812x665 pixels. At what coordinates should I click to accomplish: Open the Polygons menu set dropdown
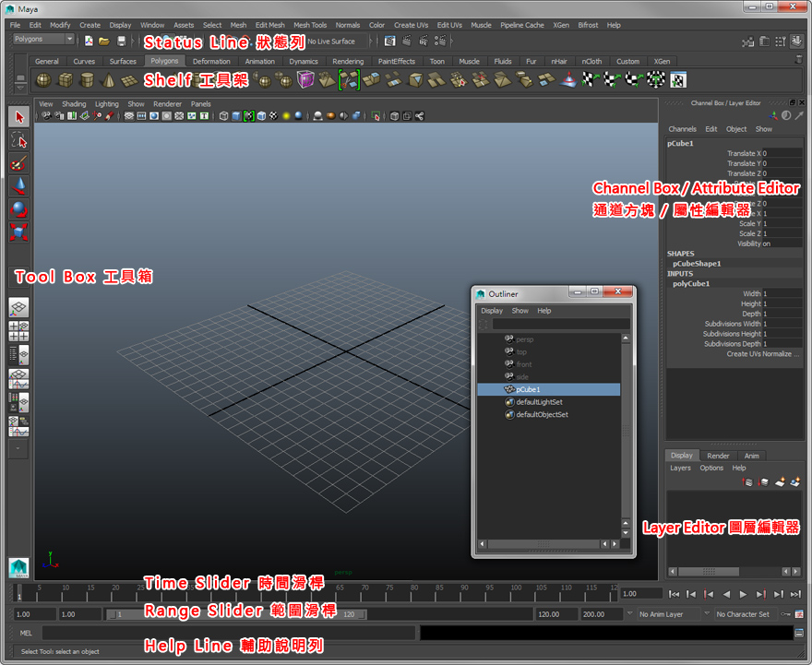tap(43, 39)
